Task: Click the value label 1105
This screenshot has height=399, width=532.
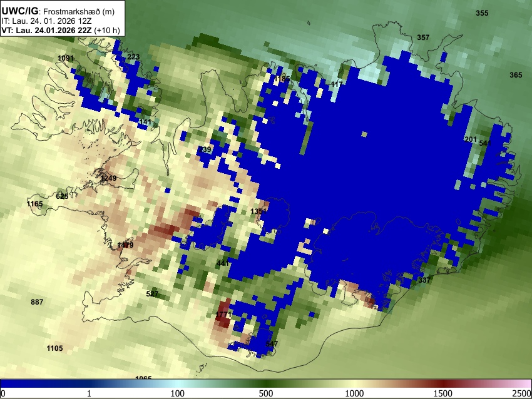Action: 54,348
